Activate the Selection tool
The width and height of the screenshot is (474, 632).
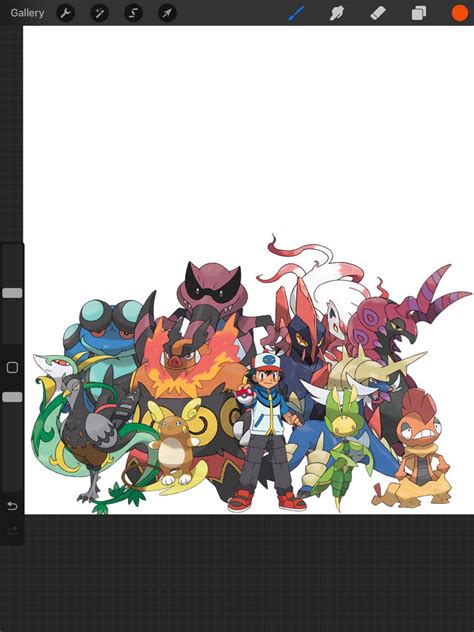tap(133, 13)
